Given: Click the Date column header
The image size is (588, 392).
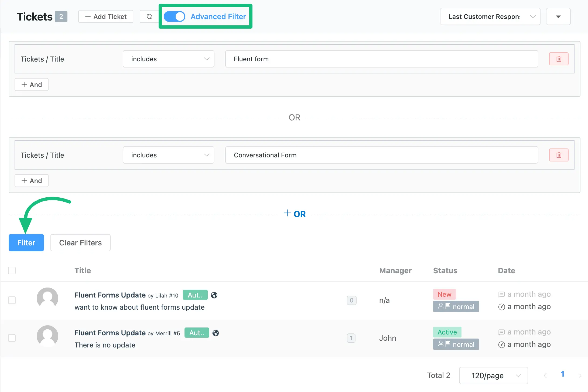Looking at the screenshot, I should pyautogui.click(x=506, y=271).
